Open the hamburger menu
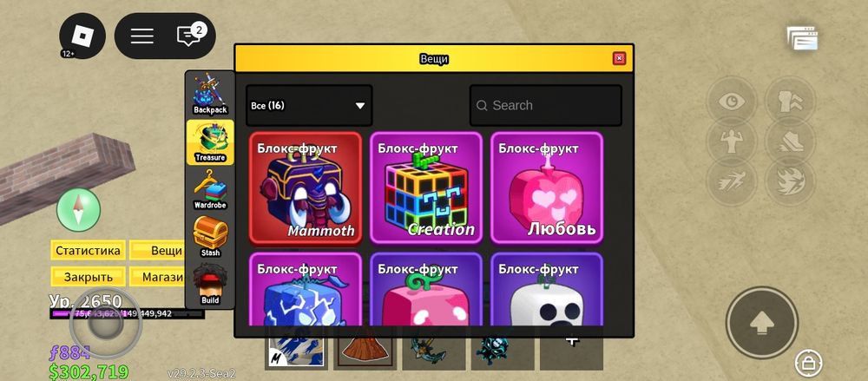Image resolution: width=868 pixels, height=381 pixels. pos(142,36)
